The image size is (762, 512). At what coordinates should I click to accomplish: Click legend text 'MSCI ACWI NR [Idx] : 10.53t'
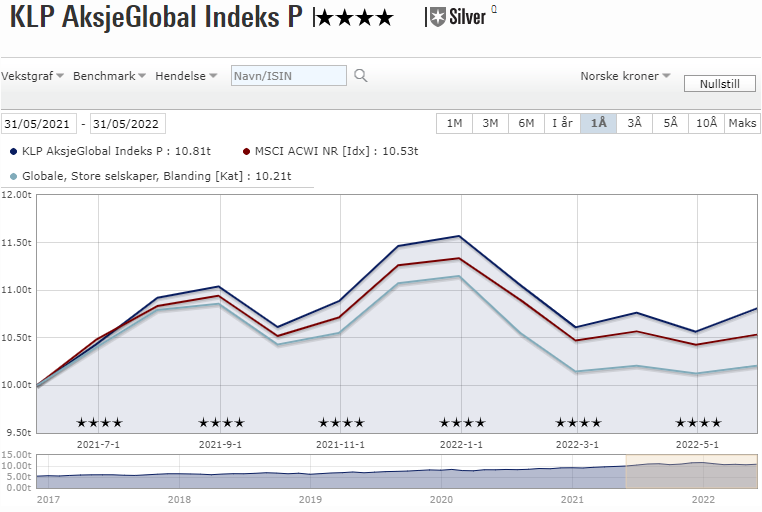[336, 151]
